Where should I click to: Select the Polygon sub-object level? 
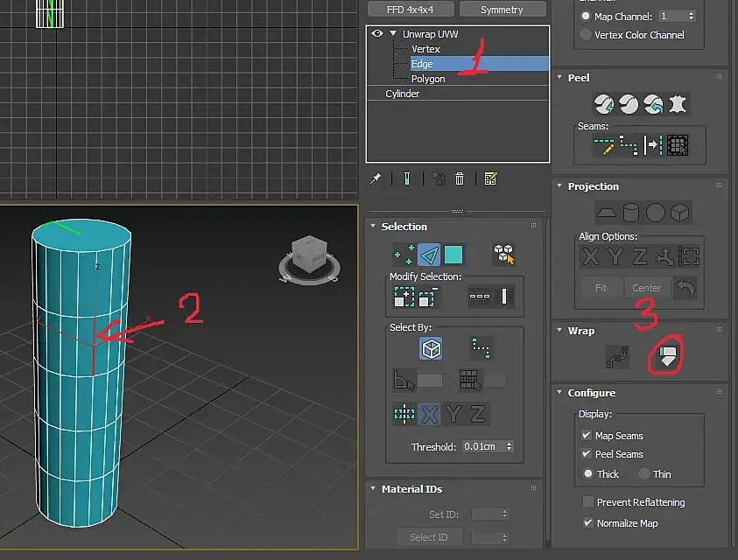point(428,79)
